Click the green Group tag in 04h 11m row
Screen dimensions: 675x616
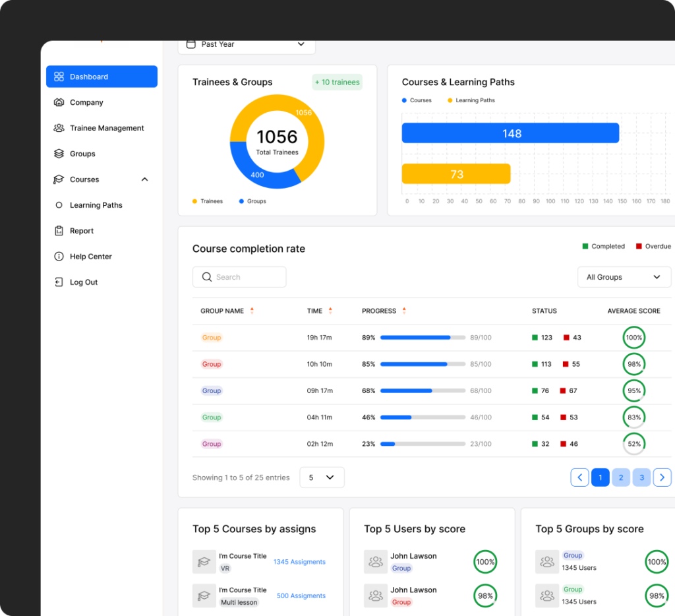[x=212, y=417]
